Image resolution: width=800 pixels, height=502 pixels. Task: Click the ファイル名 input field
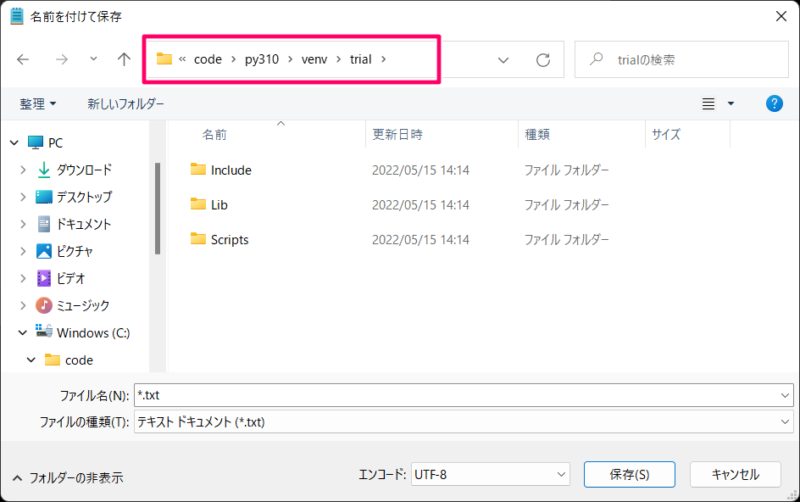455,396
